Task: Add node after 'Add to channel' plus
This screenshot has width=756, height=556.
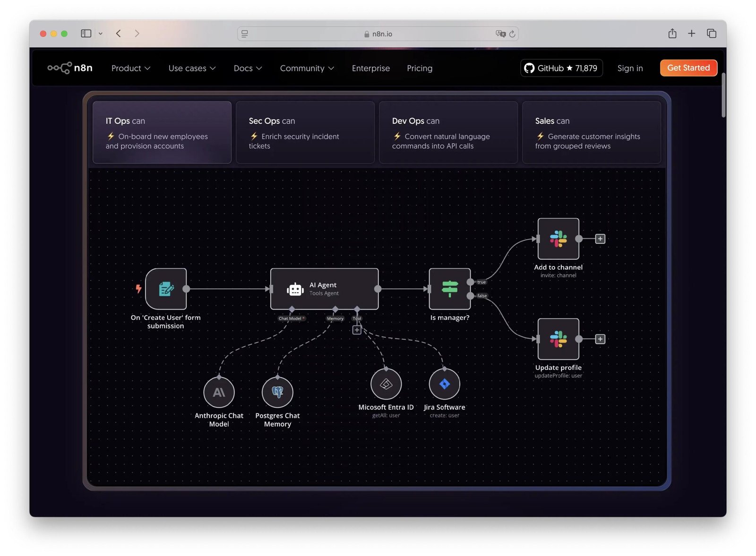Action: pyautogui.click(x=600, y=239)
